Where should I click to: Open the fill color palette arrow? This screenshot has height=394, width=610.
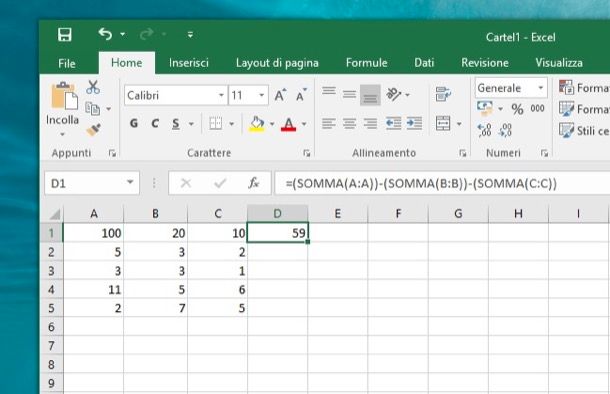272,124
